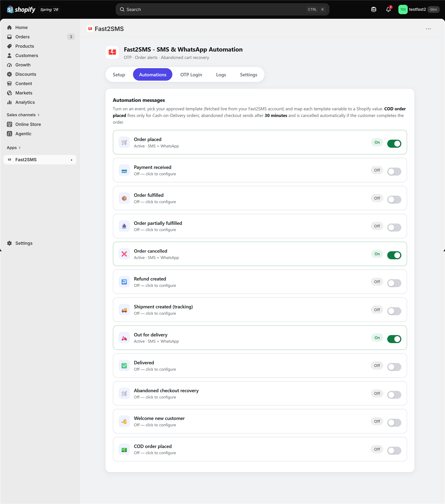Click the Refund created icon
The width and height of the screenshot is (445, 504).
click(x=124, y=282)
